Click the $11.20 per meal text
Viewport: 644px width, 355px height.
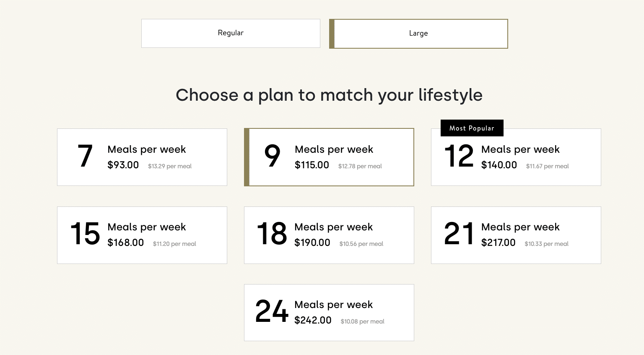click(x=174, y=244)
